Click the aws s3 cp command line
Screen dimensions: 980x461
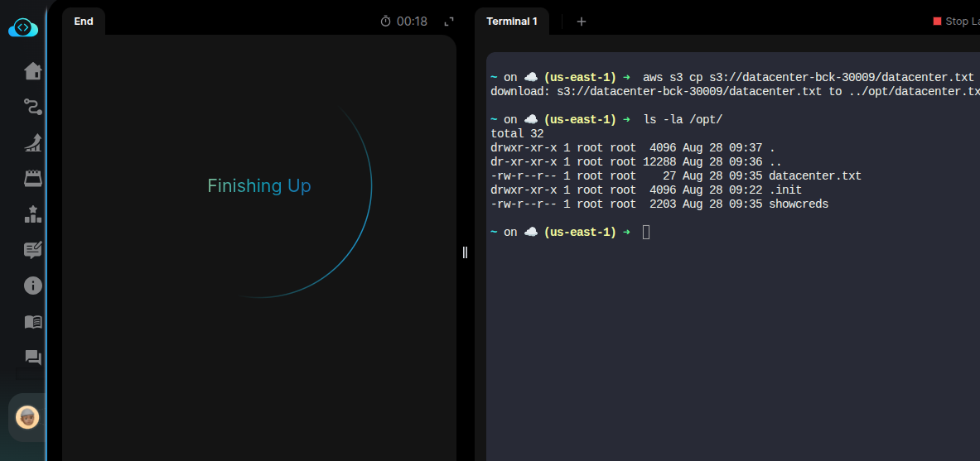[809, 78]
